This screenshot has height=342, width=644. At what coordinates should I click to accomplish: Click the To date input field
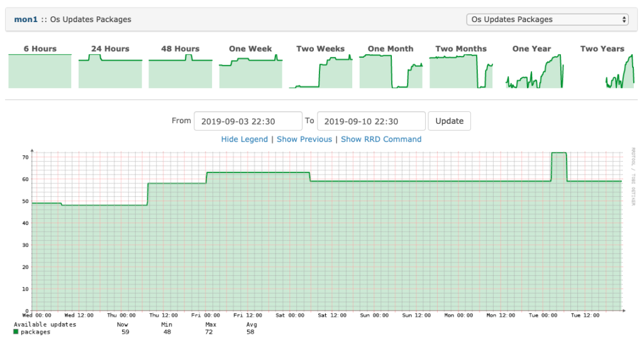[371, 121]
